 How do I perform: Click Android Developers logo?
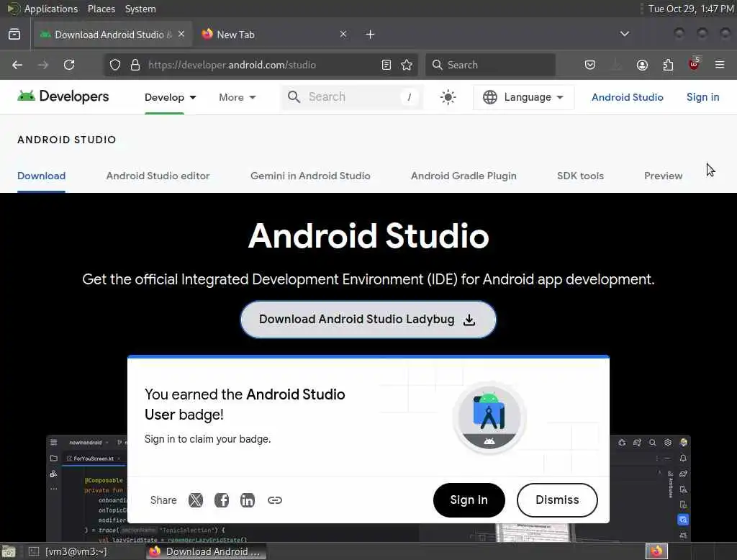(x=63, y=96)
